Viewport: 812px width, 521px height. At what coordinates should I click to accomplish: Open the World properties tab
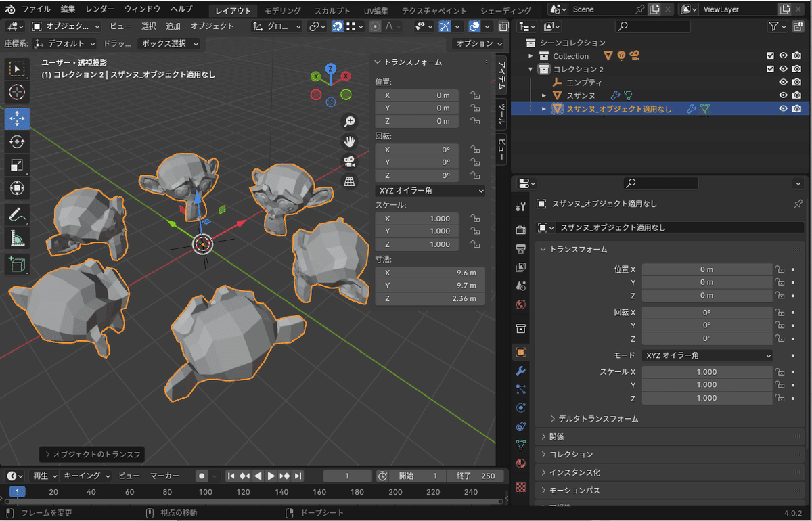point(520,304)
